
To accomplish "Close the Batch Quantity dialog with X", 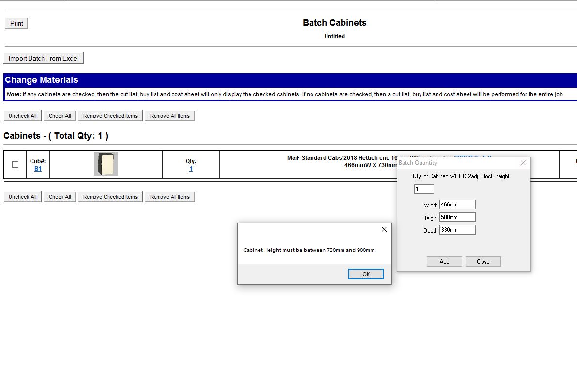I will (x=523, y=163).
